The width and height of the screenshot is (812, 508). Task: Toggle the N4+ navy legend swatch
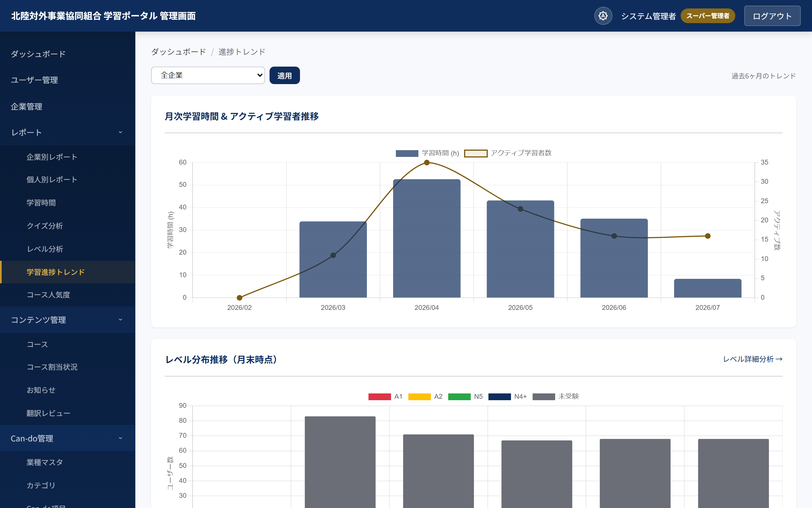[499, 397]
